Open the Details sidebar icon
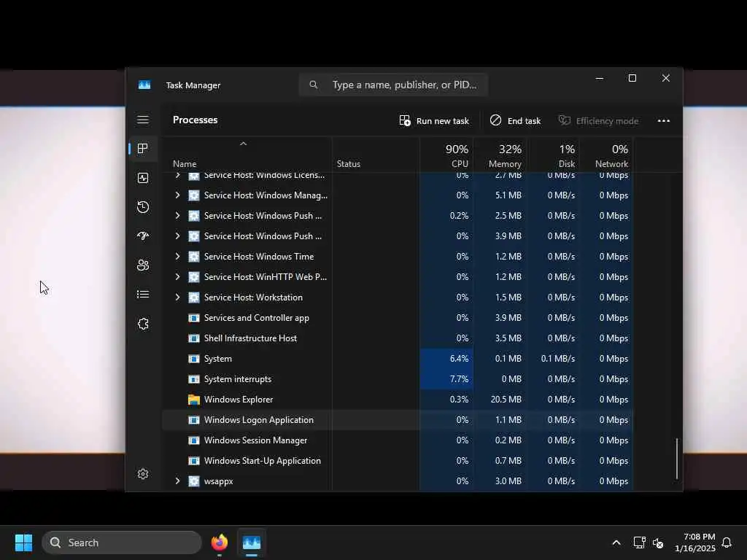The image size is (747, 560). (143, 295)
